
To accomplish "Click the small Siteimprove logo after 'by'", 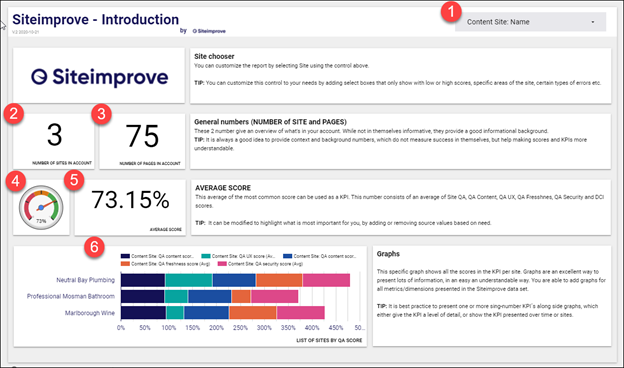I will pos(209,31).
